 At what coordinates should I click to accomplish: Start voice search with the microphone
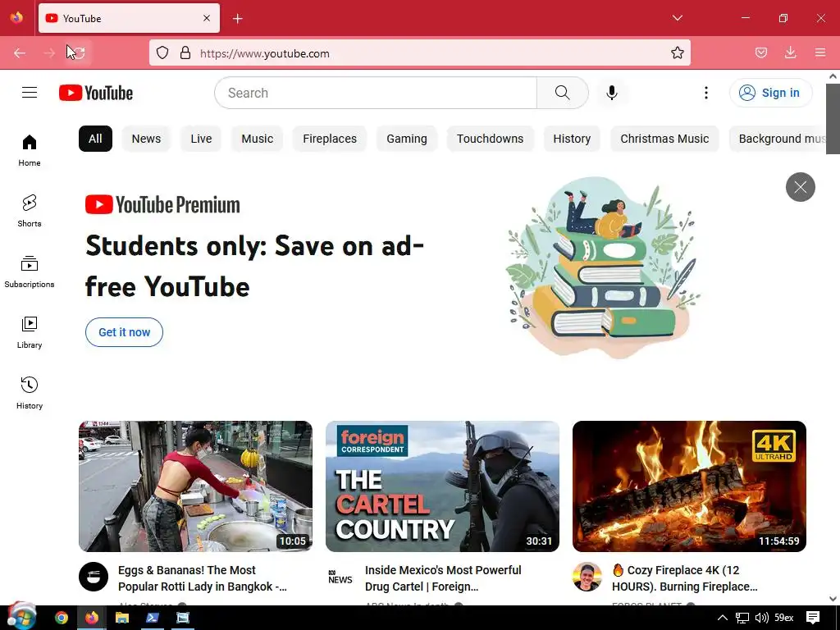pos(611,93)
